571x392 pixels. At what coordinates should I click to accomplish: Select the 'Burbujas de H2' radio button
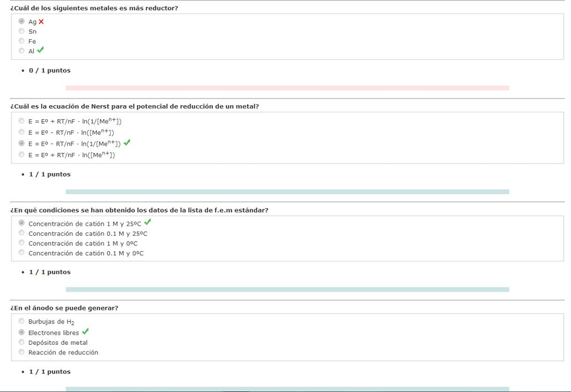tap(22, 321)
